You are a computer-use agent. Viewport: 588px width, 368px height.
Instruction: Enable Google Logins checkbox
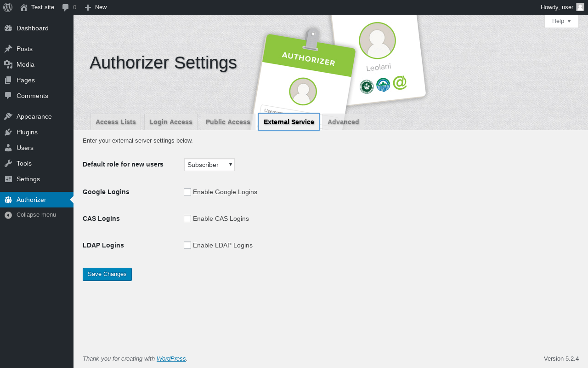(x=187, y=192)
